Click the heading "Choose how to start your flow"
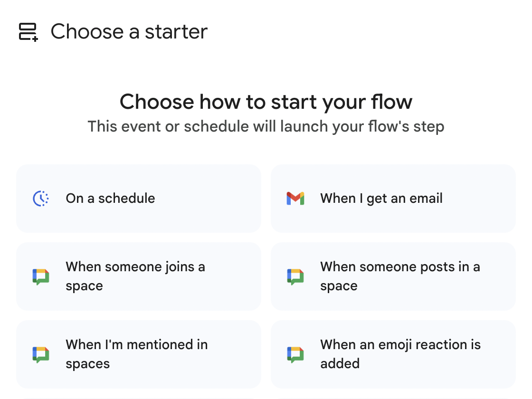Screen dimensions: 532x399 click(x=266, y=102)
